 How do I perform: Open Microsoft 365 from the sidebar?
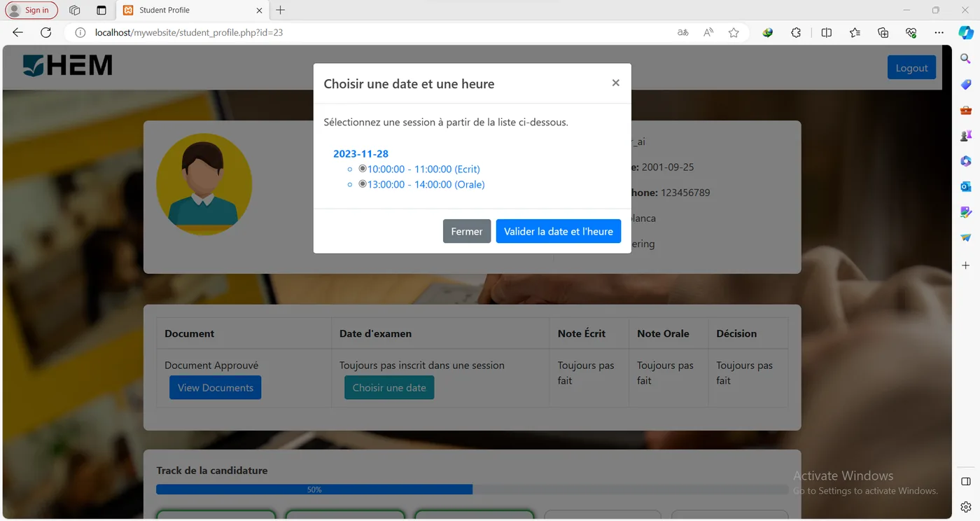point(966,161)
